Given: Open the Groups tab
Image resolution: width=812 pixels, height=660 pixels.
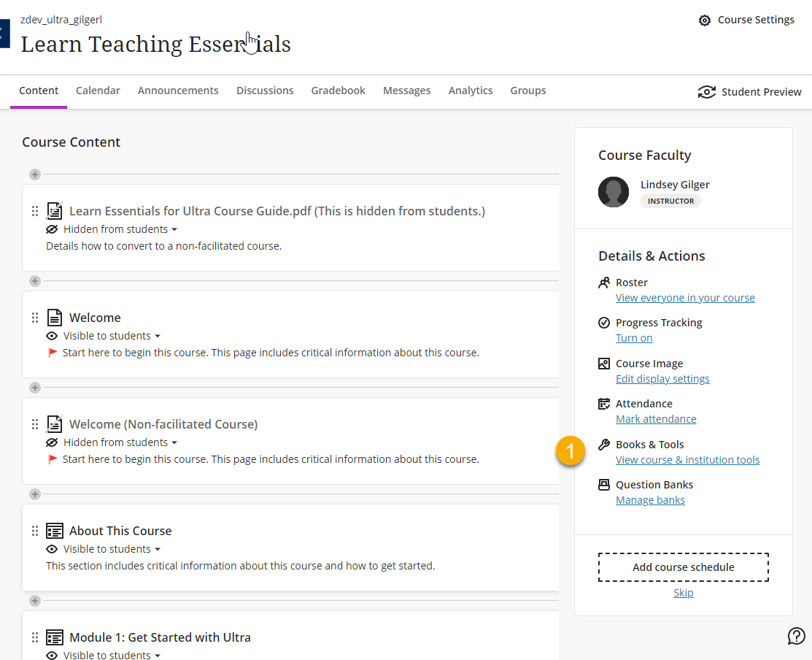Looking at the screenshot, I should (528, 91).
